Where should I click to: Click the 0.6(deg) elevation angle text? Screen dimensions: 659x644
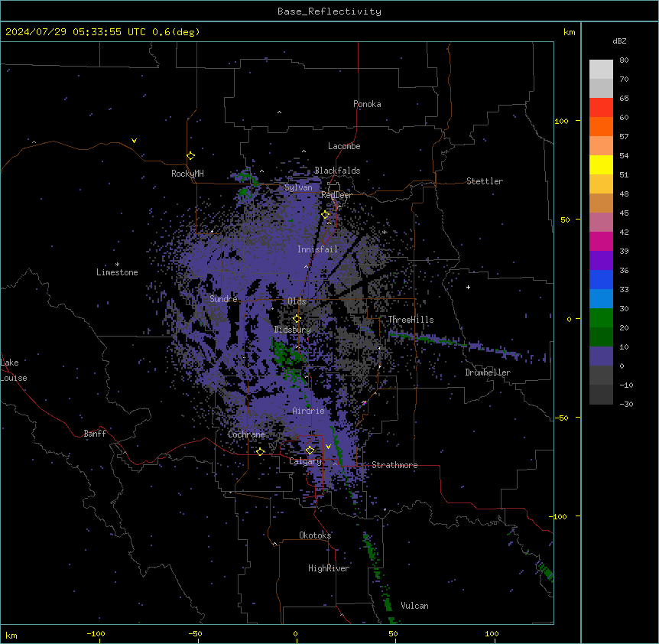(176, 32)
